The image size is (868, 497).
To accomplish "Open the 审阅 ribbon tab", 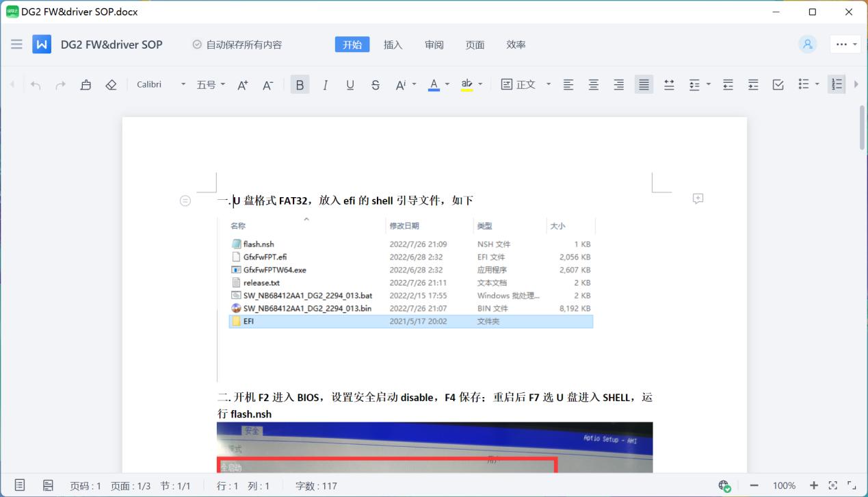I will tap(434, 44).
